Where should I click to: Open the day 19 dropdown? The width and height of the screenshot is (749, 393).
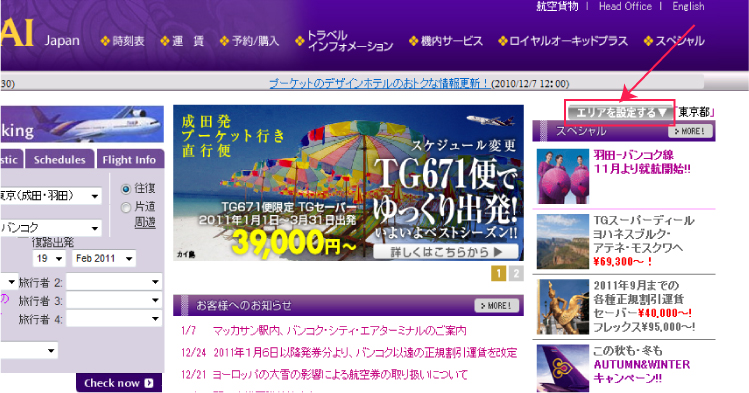(49, 258)
